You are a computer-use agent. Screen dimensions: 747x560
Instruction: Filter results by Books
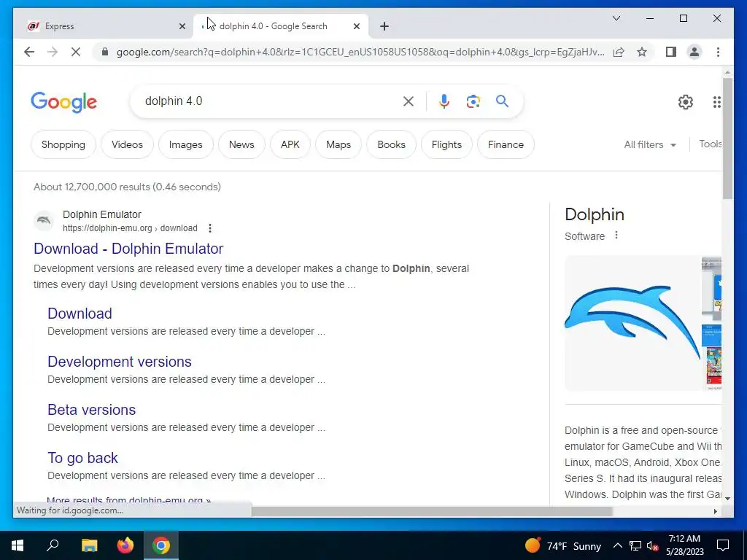pyautogui.click(x=391, y=144)
